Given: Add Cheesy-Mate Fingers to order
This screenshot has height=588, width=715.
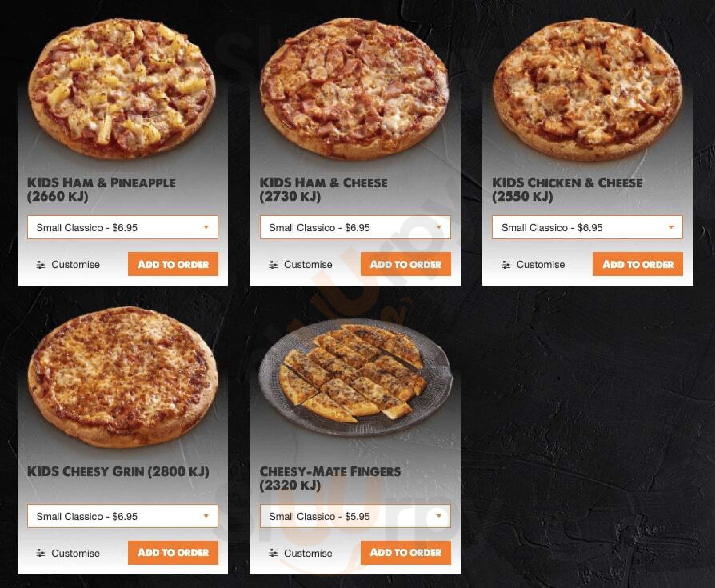Looking at the screenshot, I should (406, 552).
